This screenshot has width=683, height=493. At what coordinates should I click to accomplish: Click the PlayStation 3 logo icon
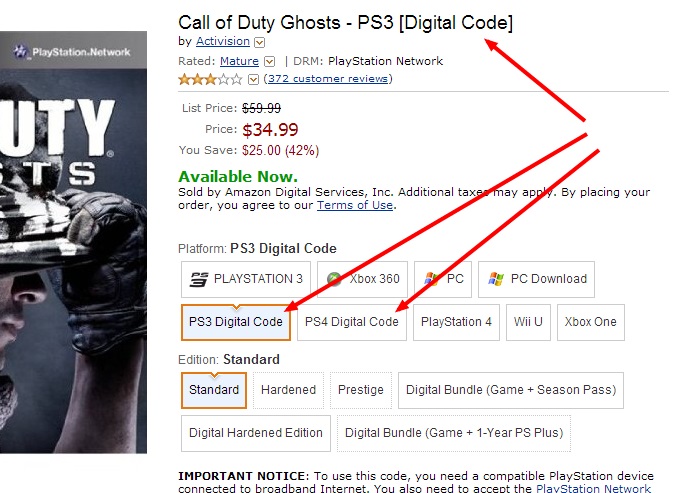pos(199,279)
